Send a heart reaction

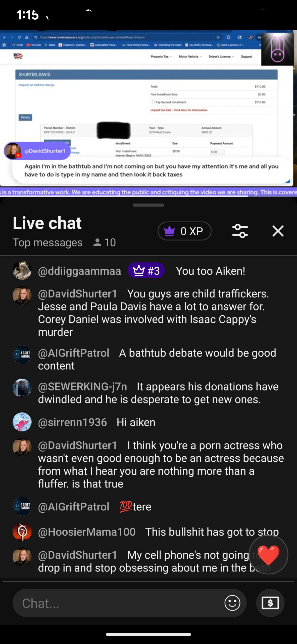point(268,554)
